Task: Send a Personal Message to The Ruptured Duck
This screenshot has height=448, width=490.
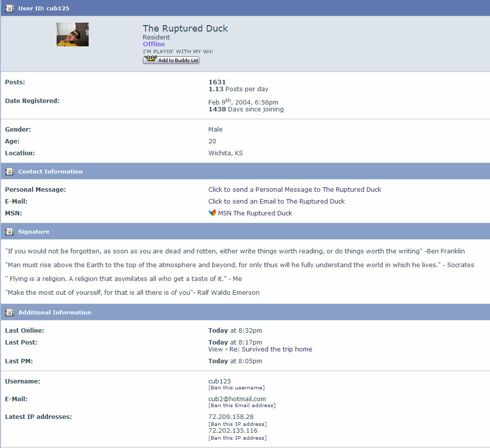Action: [294, 190]
